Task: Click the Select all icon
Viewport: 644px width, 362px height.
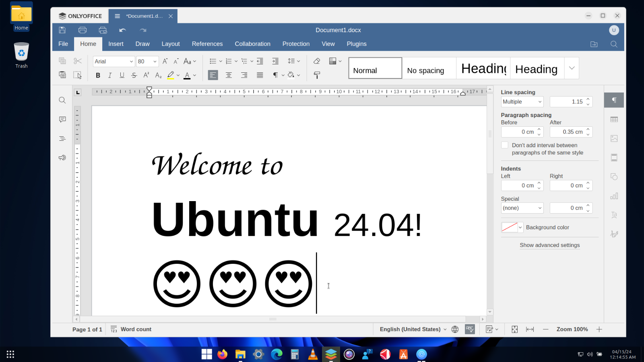Action: [x=78, y=75]
